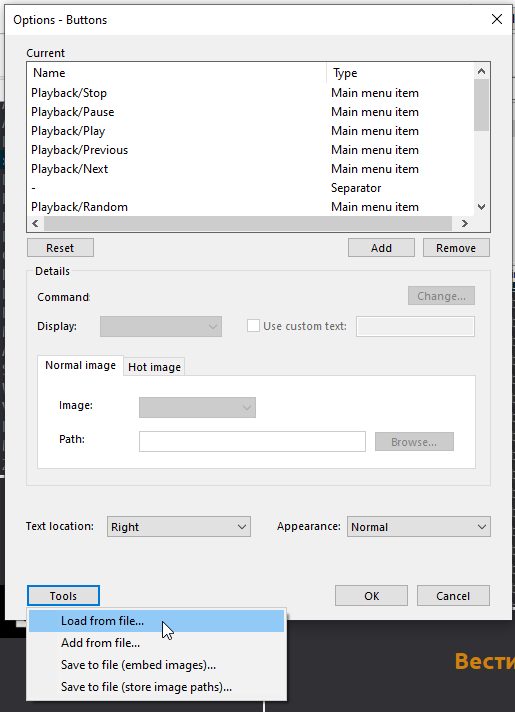
Task: Click the list scroll up arrow
Action: pos(481,71)
